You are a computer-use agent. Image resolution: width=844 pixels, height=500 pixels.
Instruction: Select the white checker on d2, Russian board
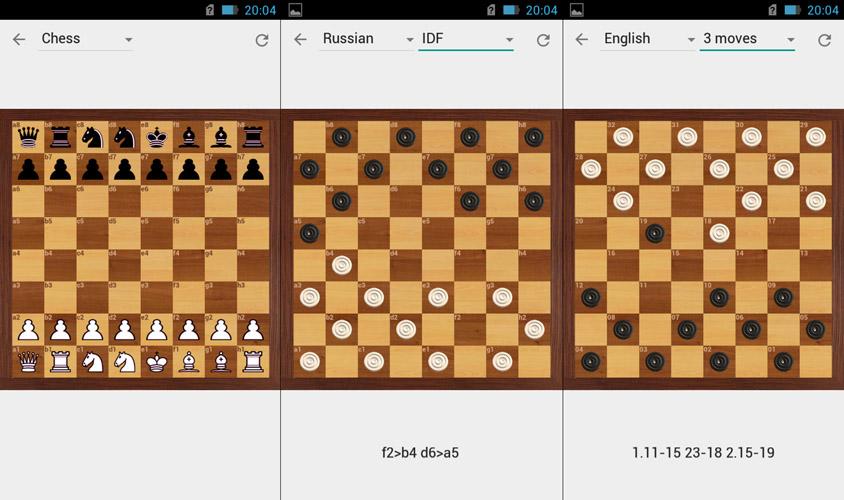pos(406,329)
